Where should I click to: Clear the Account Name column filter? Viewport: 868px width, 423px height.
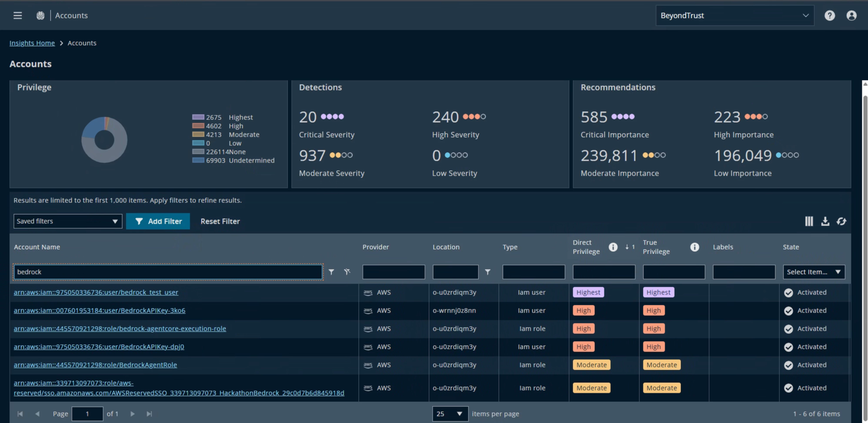pyautogui.click(x=347, y=272)
